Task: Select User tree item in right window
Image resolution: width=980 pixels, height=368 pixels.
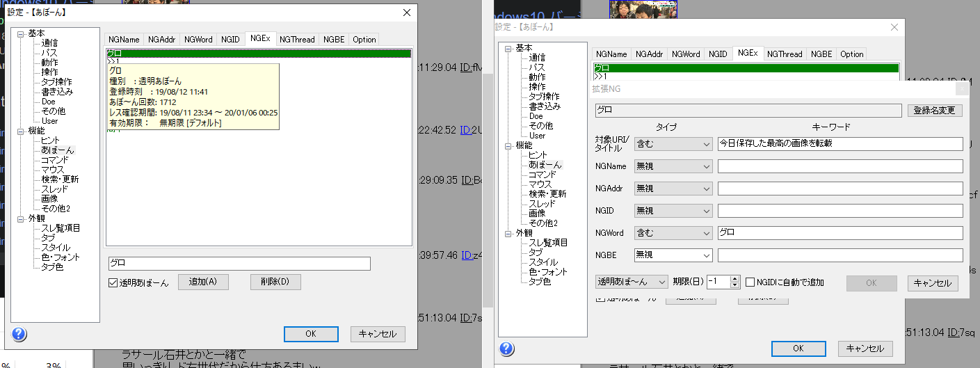Action: [537, 136]
